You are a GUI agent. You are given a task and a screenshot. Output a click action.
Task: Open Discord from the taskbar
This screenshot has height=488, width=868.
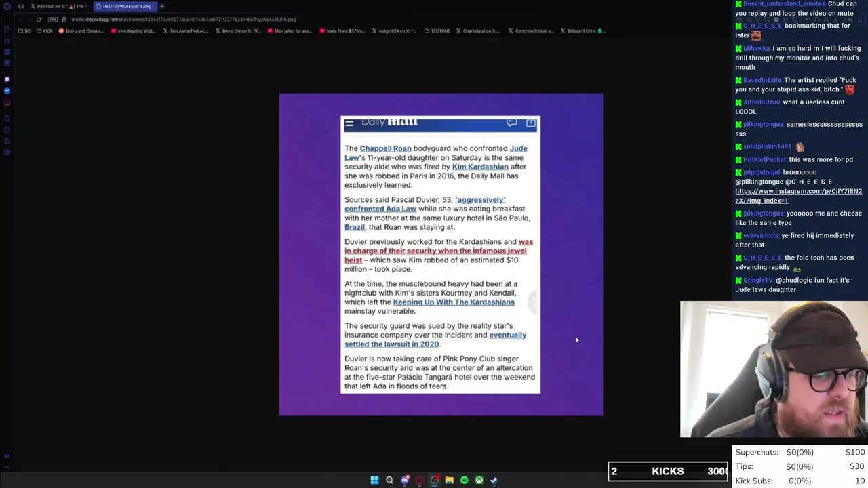click(x=405, y=480)
